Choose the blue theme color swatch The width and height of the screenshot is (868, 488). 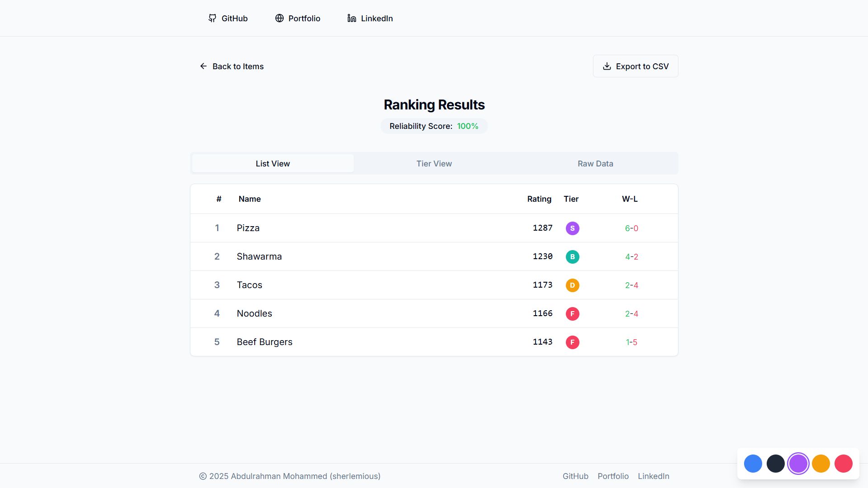(753, 464)
